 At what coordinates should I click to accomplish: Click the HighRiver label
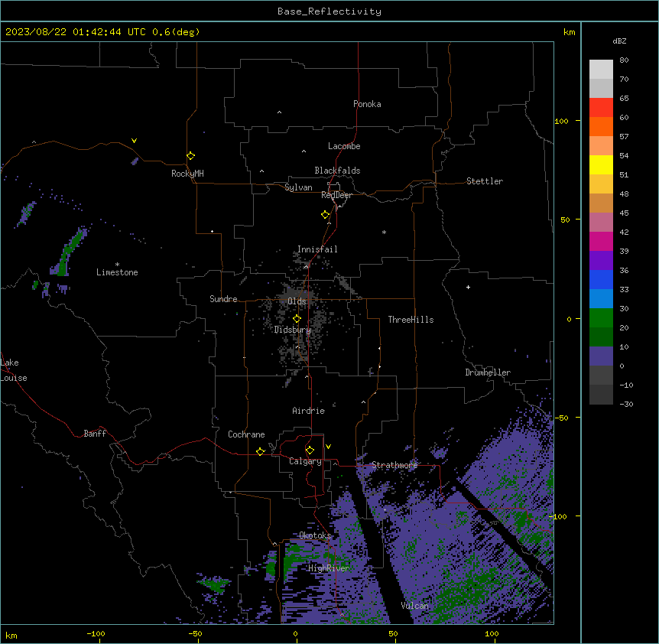pyautogui.click(x=329, y=568)
